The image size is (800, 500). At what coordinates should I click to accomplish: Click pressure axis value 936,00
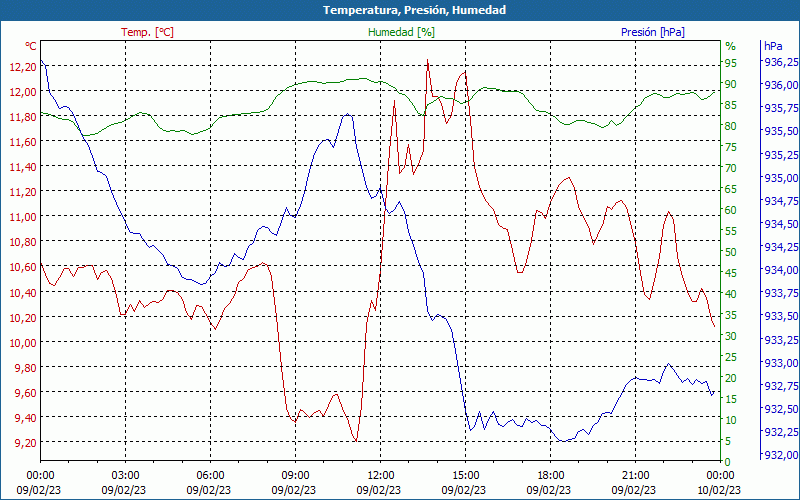point(781,85)
